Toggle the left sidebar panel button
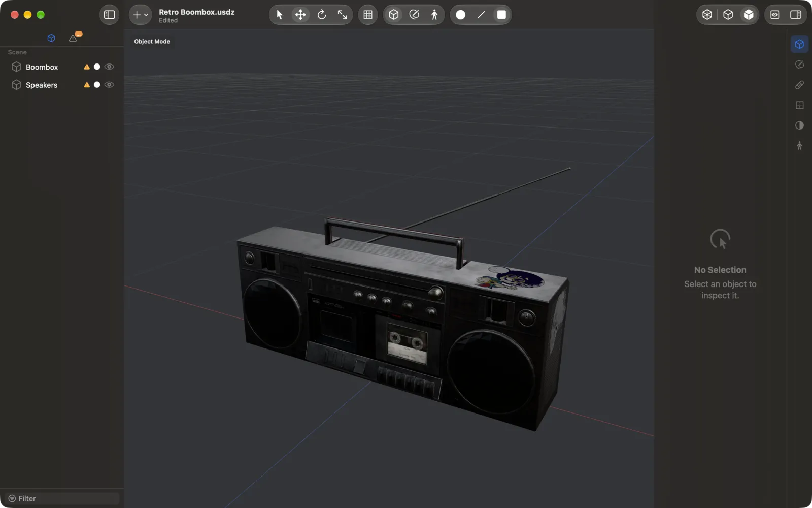 pos(109,15)
